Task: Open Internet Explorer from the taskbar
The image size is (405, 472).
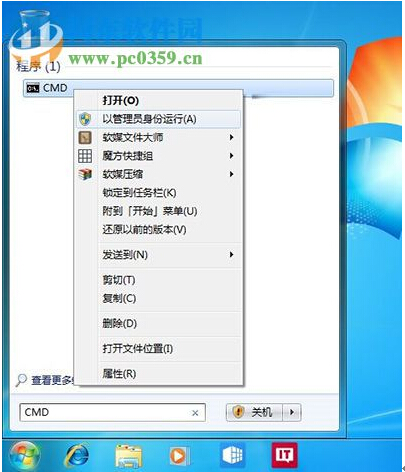Action: tap(77, 455)
